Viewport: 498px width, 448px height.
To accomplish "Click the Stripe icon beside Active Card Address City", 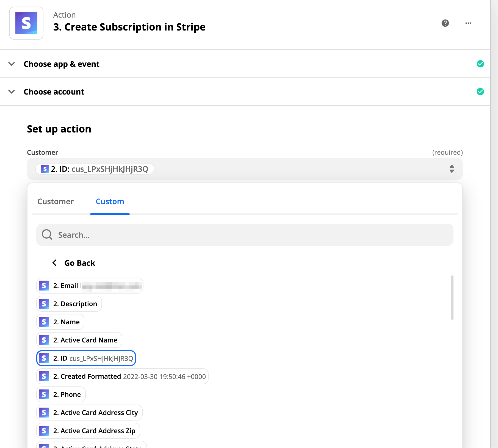I will (44, 413).
